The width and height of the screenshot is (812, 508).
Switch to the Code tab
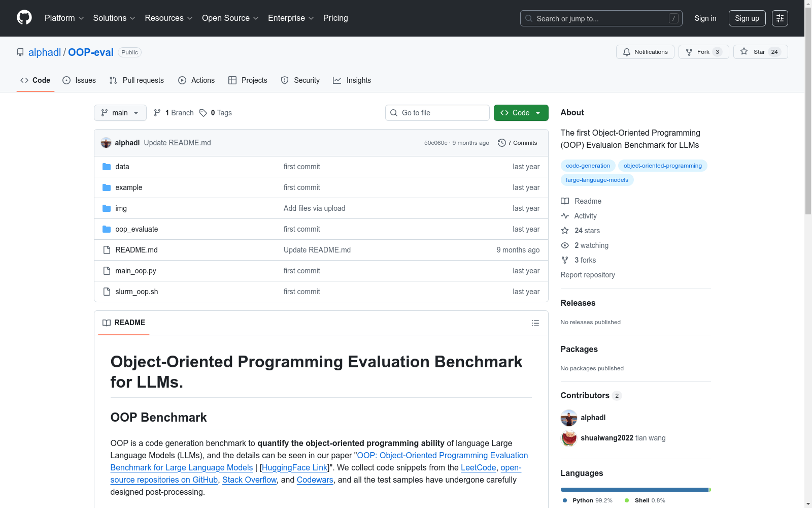click(36, 80)
